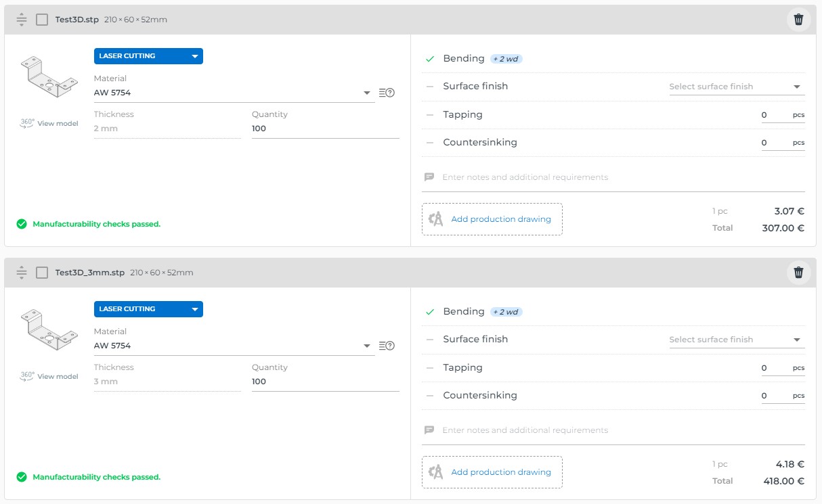Click green manufacturability check icon for Test3D.stp
The height and width of the screenshot is (504, 822).
click(x=22, y=224)
